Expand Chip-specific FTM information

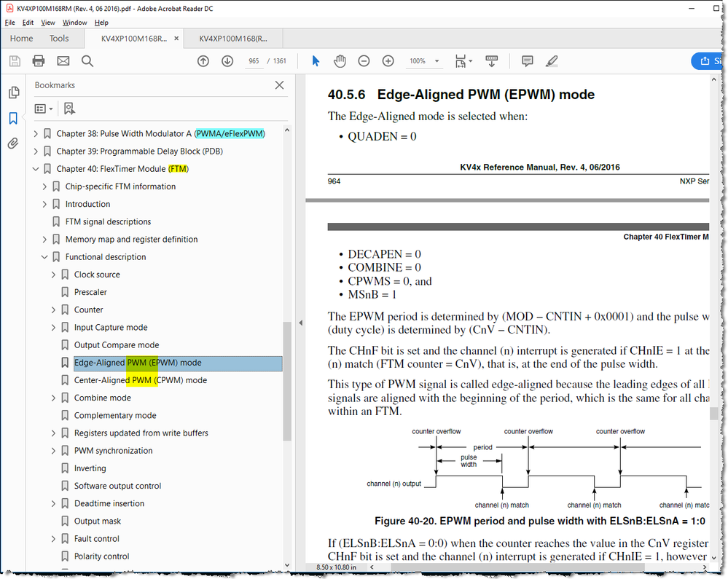point(44,186)
